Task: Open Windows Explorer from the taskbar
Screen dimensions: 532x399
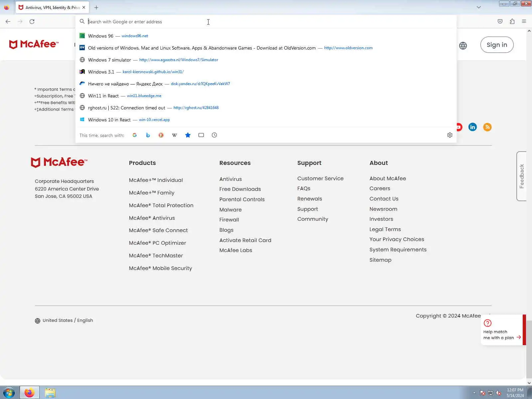Action: tap(50, 393)
